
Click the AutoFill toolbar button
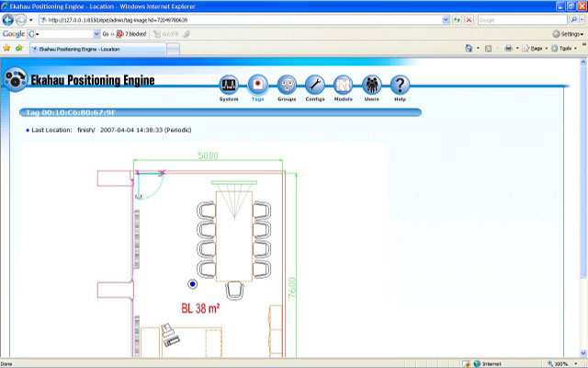coord(166,34)
